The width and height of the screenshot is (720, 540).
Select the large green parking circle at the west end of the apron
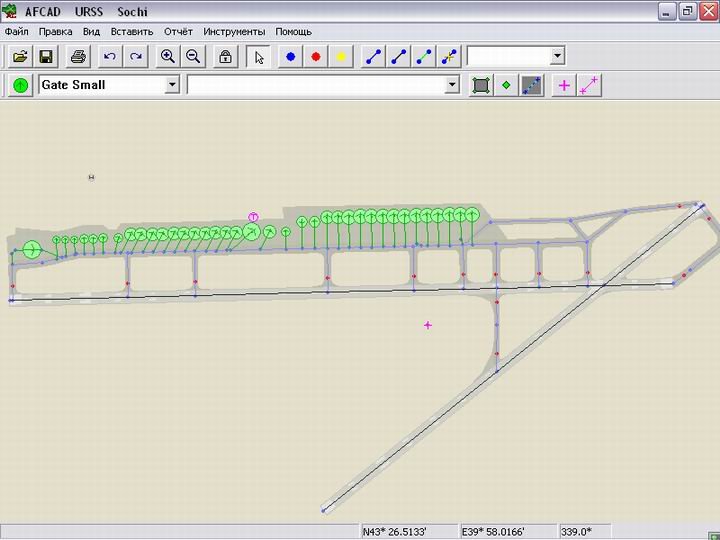(32, 249)
